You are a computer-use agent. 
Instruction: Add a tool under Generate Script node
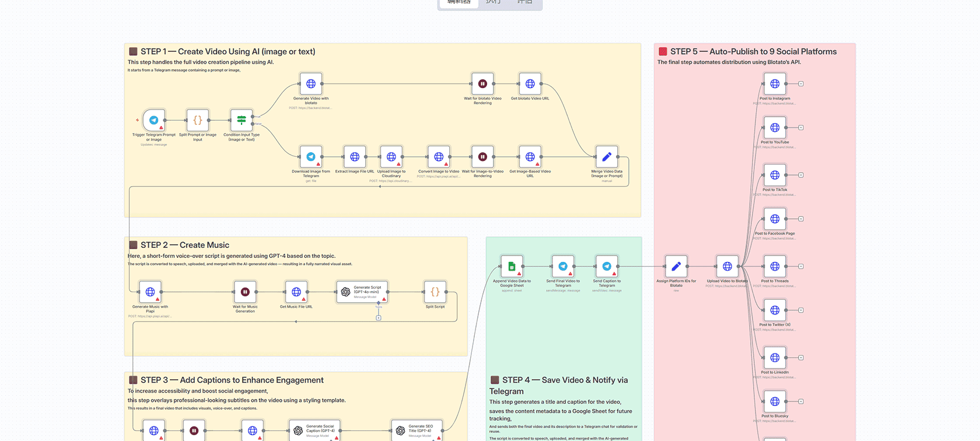pos(379,318)
